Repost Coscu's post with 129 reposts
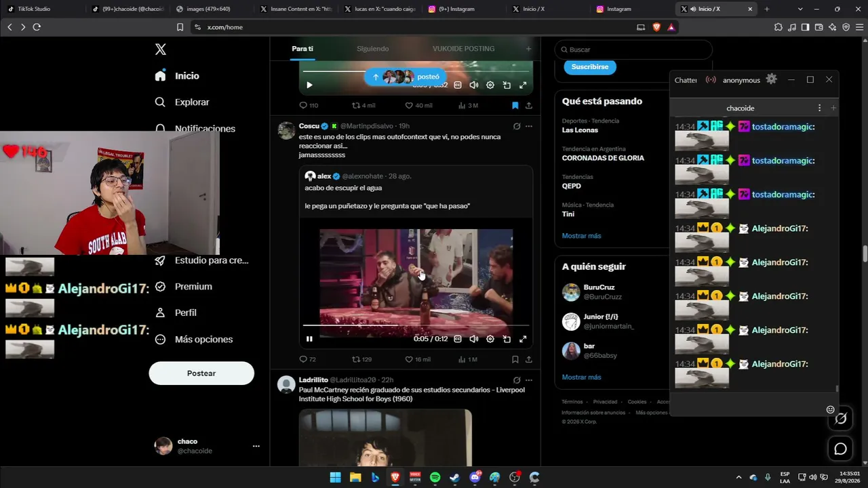This screenshot has width=868, height=488. [361, 359]
